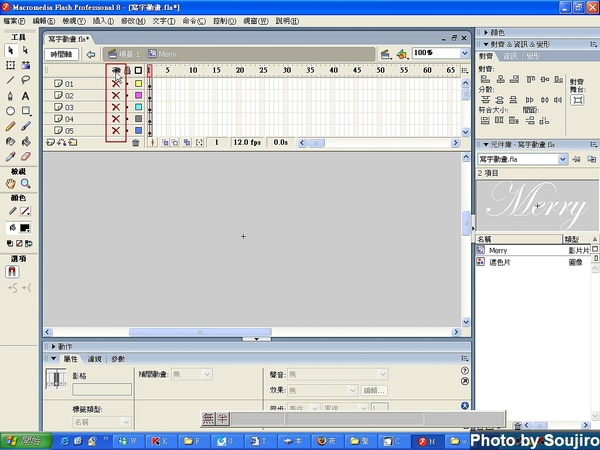Select the Line tool
This screenshot has width=600, height=450.
tap(11, 80)
